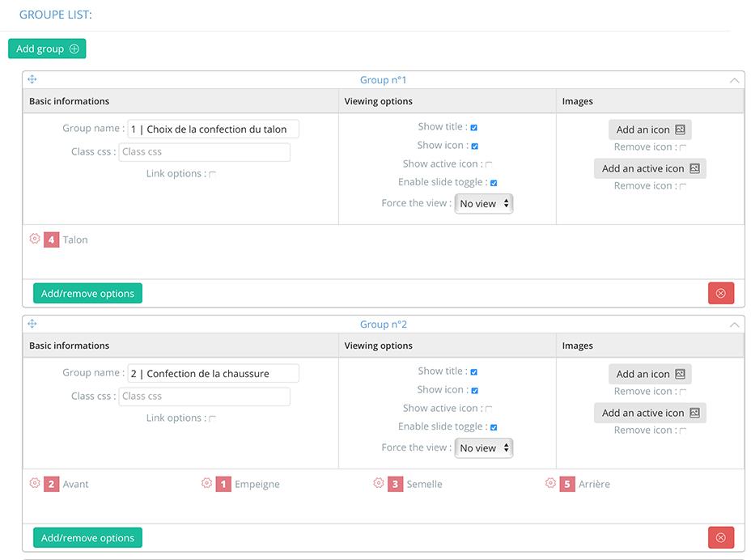
Task: Click Add an active icon in Group n°2
Action: coord(650,413)
